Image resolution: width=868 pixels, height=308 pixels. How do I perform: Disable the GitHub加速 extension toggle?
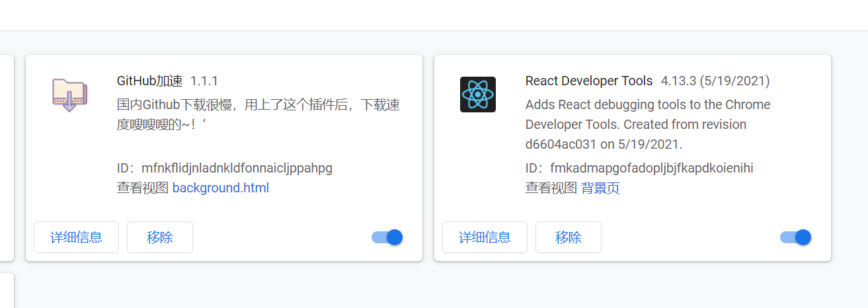point(387,237)
